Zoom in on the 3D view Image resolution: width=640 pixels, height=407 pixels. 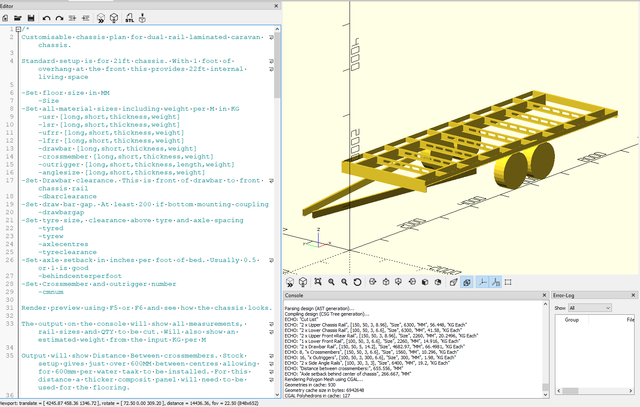point(331,282)
